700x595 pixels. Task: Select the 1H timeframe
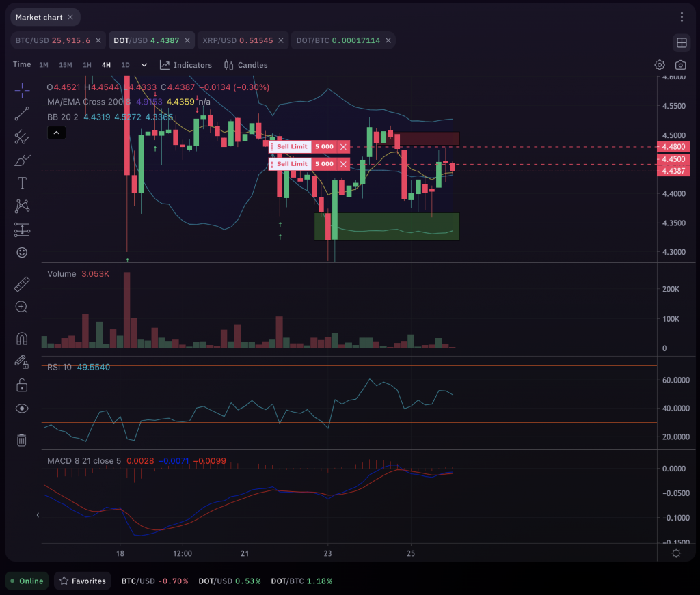(87, 65)
